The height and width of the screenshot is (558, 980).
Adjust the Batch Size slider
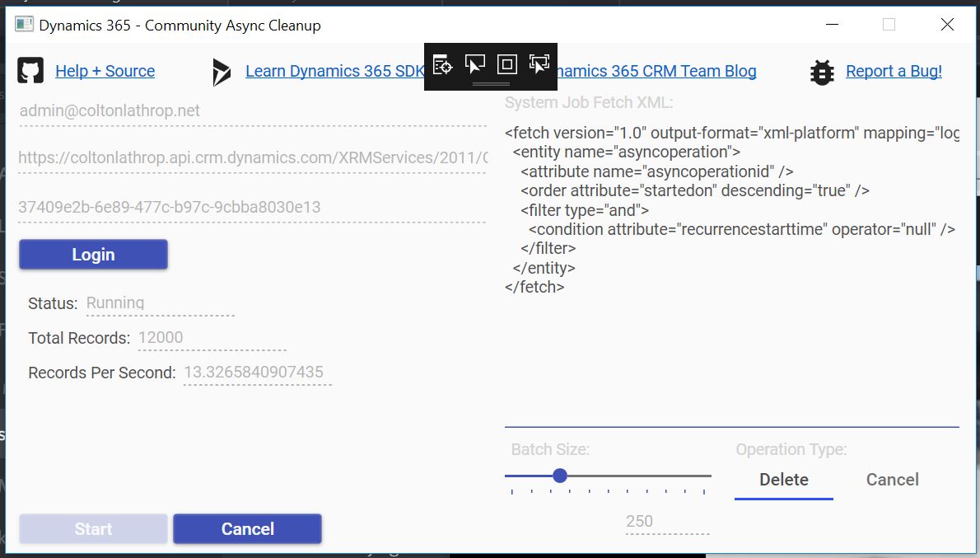tap(560, 476)
